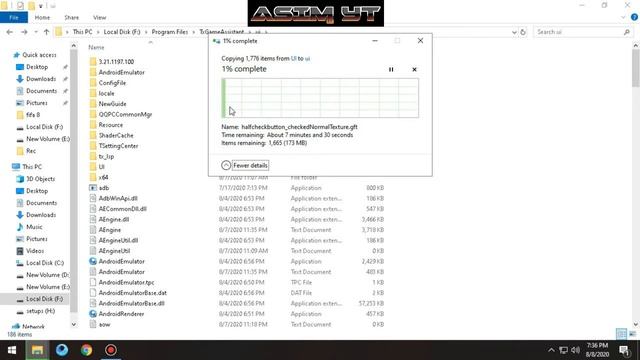Open 3D Objects under This PC
The width and height of the screenshot is (640, 360).
point(40,179)
